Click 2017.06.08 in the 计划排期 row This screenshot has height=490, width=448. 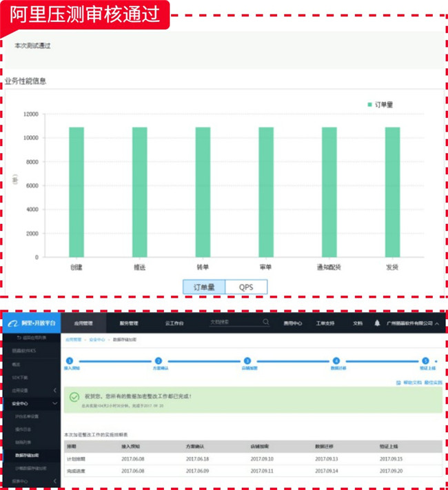click(133, 459)
